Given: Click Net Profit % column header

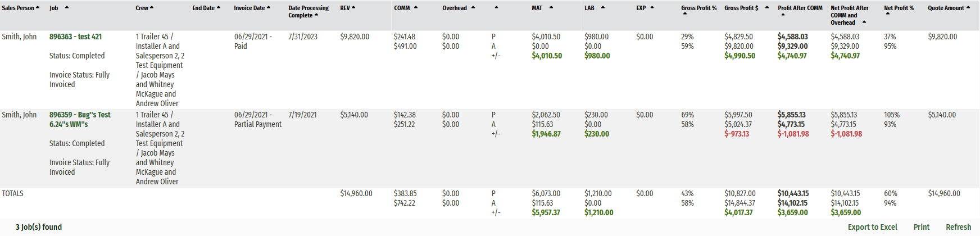Looking at the screenshot, I should pyautogui.click(x=899, y=8).
